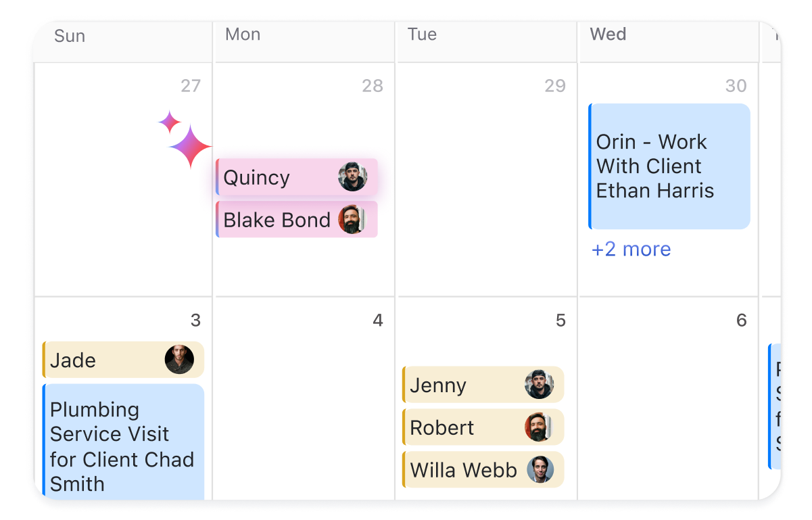Select the Quincy event on Monday
Image resolution: width=812 pixels, height=520 pixels.
tap(297, 177)
